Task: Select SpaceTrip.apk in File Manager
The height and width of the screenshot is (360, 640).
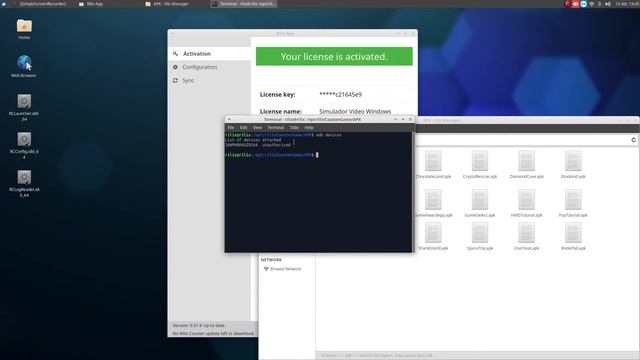Action: (x=480, y=236)
